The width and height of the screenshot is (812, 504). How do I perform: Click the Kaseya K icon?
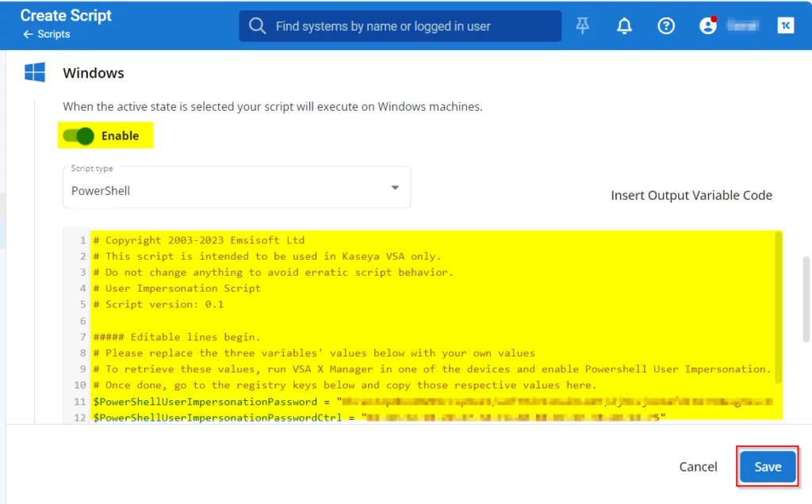pos(785,26)
